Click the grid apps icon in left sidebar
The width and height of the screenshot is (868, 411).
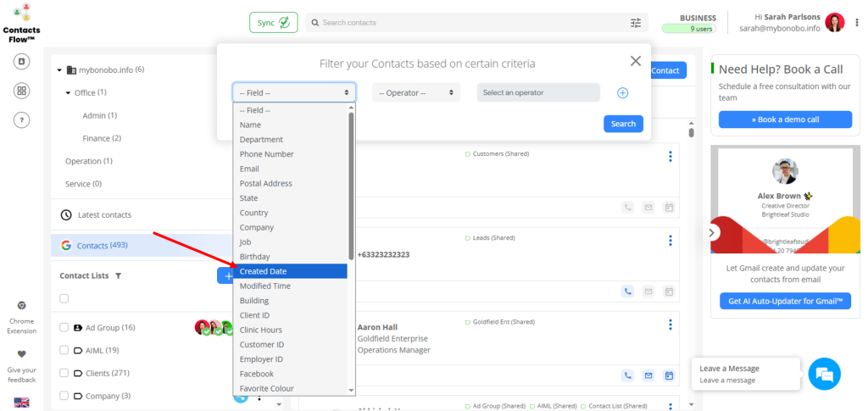(x=22, y=91)
